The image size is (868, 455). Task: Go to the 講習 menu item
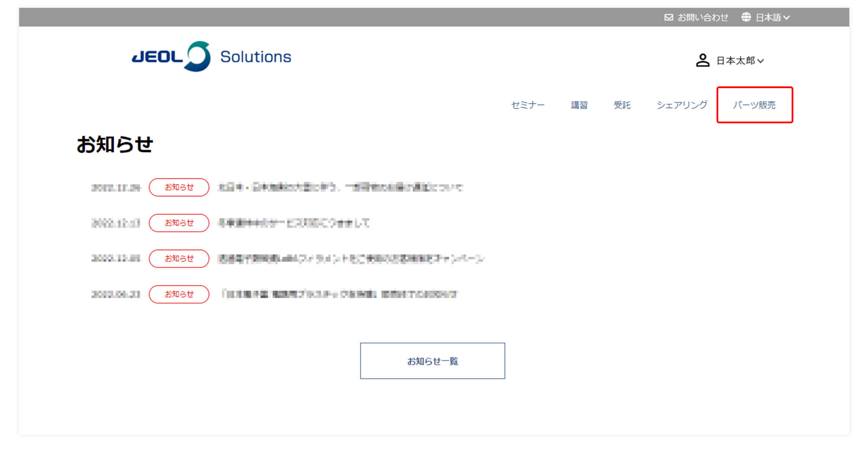(x=579, y=105)
